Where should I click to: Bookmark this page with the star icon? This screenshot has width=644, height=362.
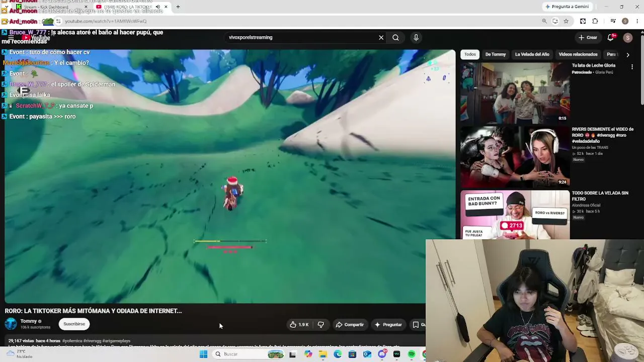[x=566, y=21]
